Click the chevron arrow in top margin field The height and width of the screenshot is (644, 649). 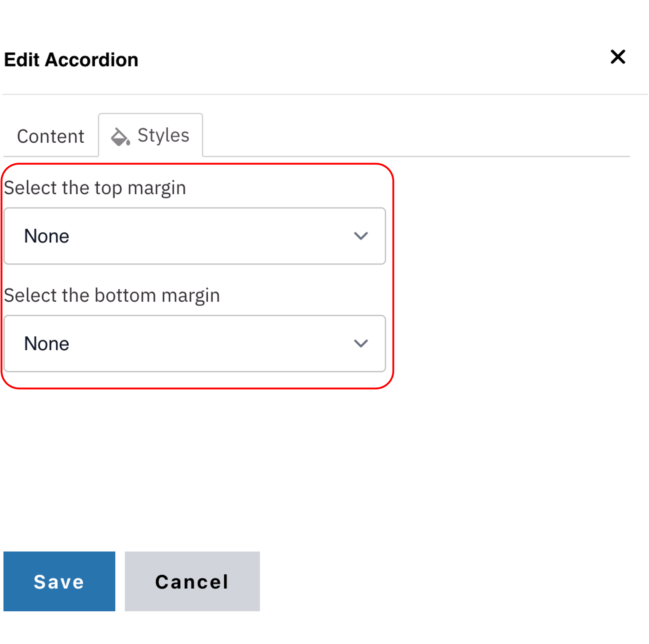tap(361, 236)
